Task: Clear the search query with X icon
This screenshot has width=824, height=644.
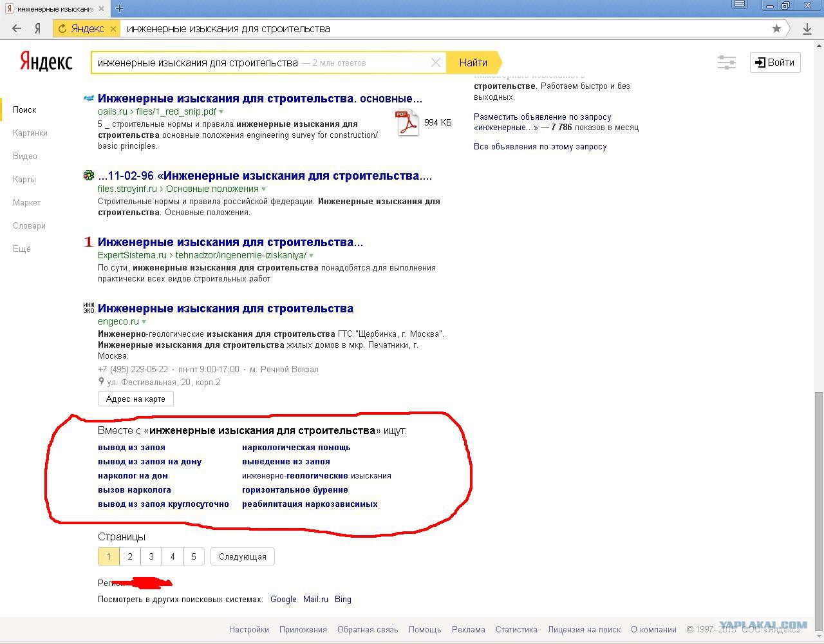Action: pyautogui.click(x=436, y=62)
